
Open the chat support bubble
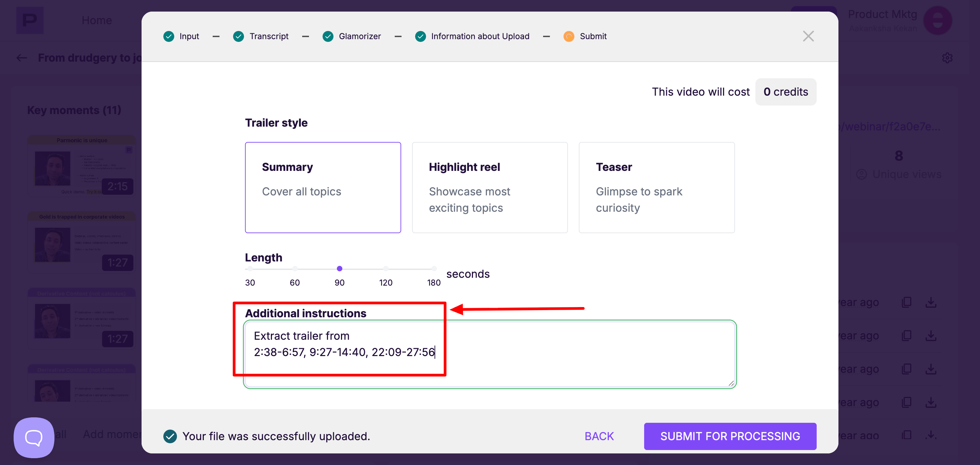(34, 438)
